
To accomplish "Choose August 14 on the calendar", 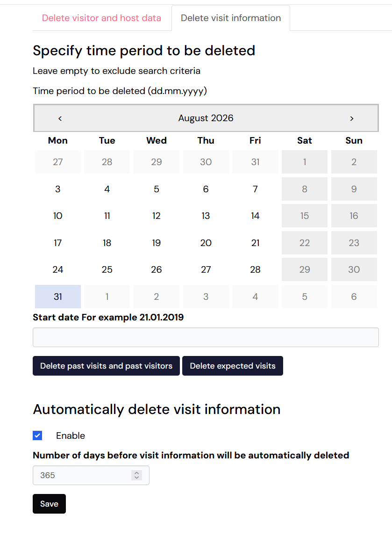I will (x=255, y=216).
